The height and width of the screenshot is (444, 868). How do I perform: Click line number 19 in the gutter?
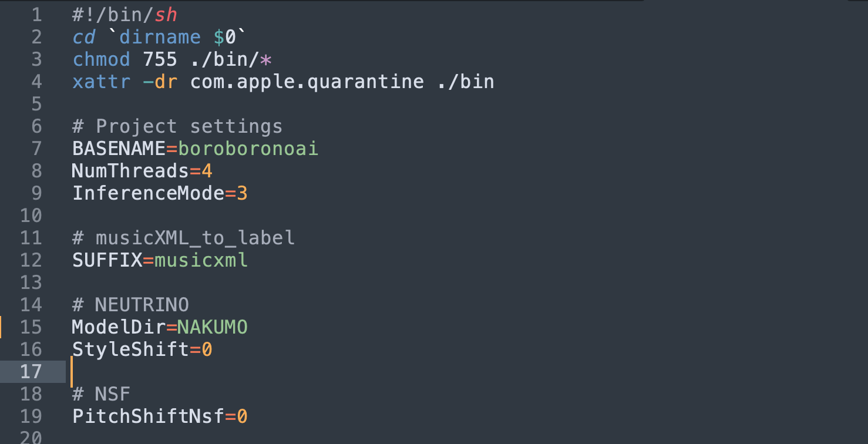point(31,416)
